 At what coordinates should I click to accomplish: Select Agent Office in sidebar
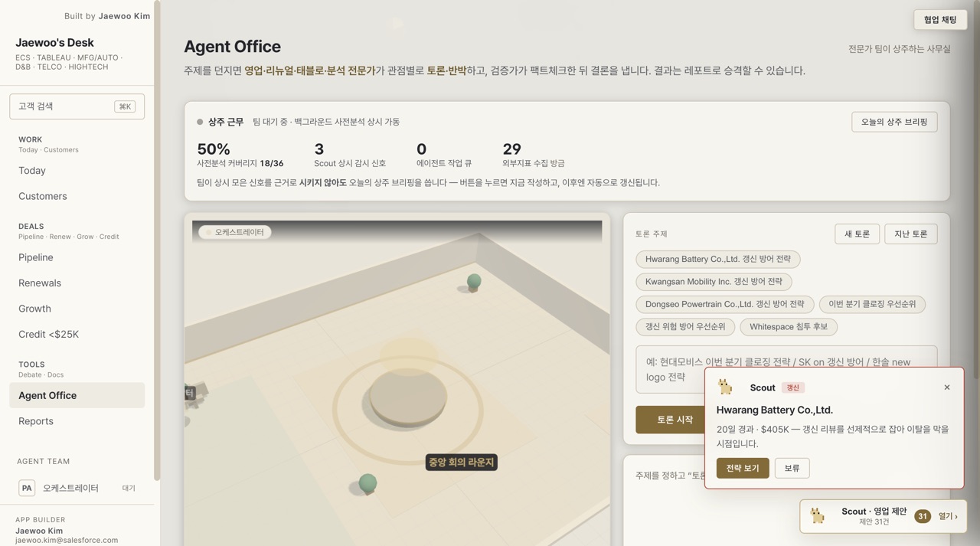[x=77, y=395]
